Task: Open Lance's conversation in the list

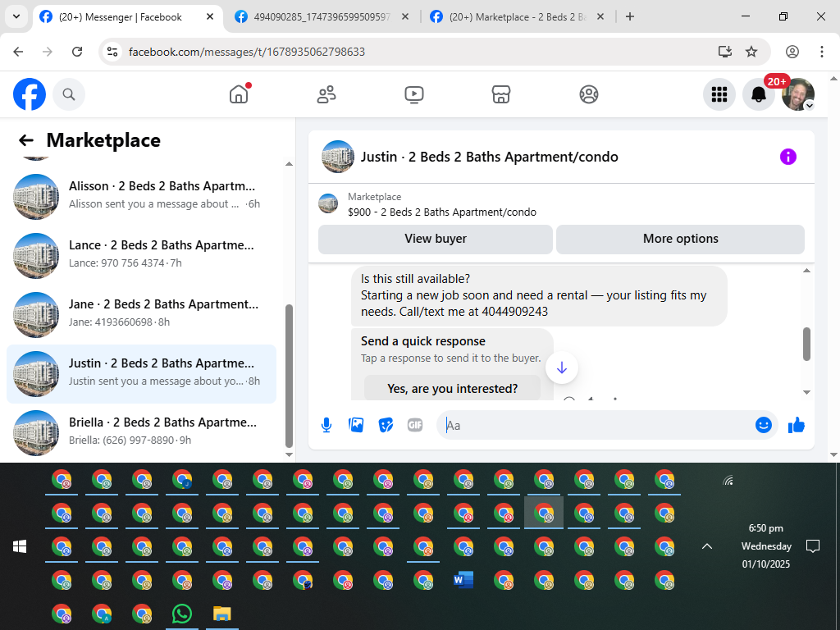Action: click(x=141, y=255)
